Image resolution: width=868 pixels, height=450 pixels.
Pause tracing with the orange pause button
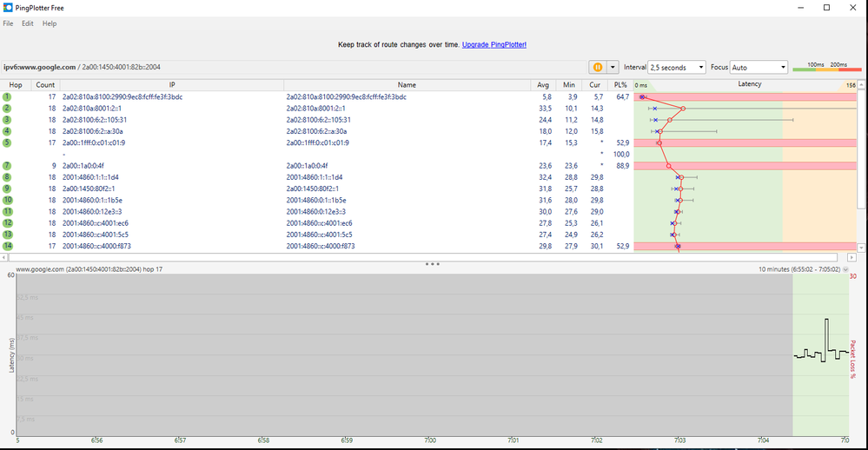[x=597, y=67]
